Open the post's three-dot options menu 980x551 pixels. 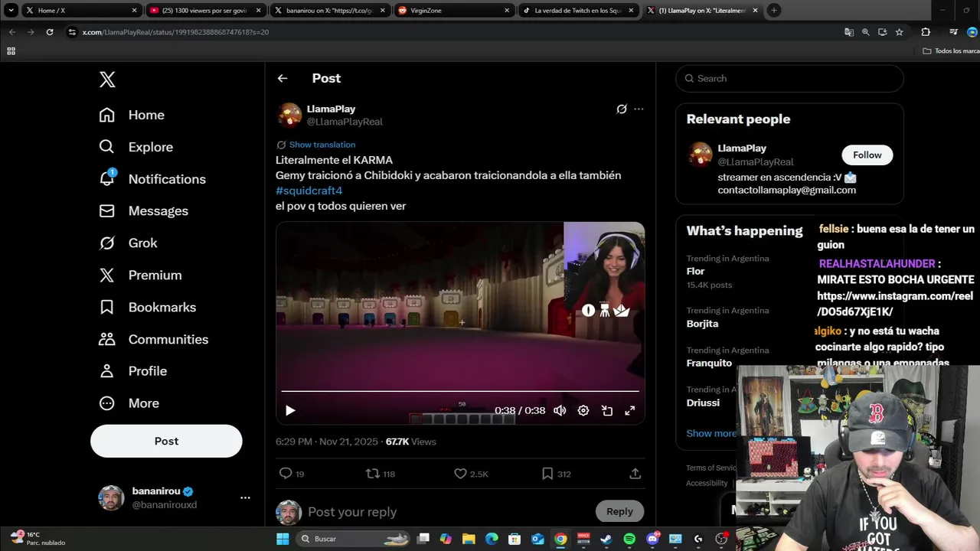[x=639, y=109]
